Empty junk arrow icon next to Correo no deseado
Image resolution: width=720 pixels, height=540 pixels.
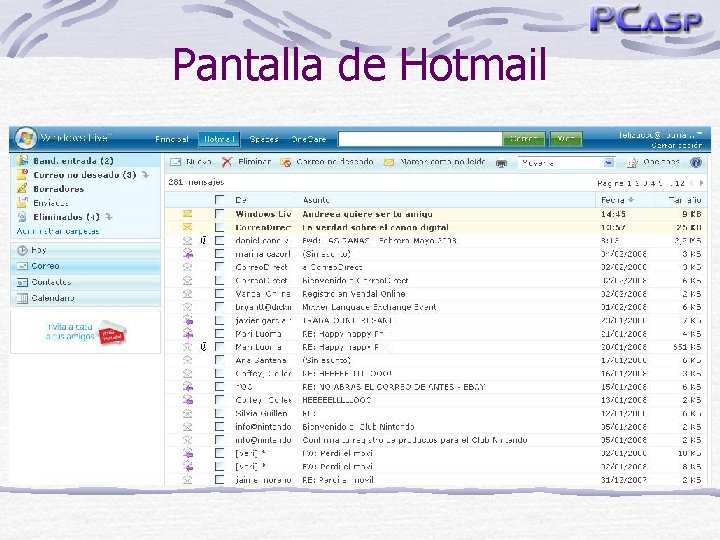point(145,174)
